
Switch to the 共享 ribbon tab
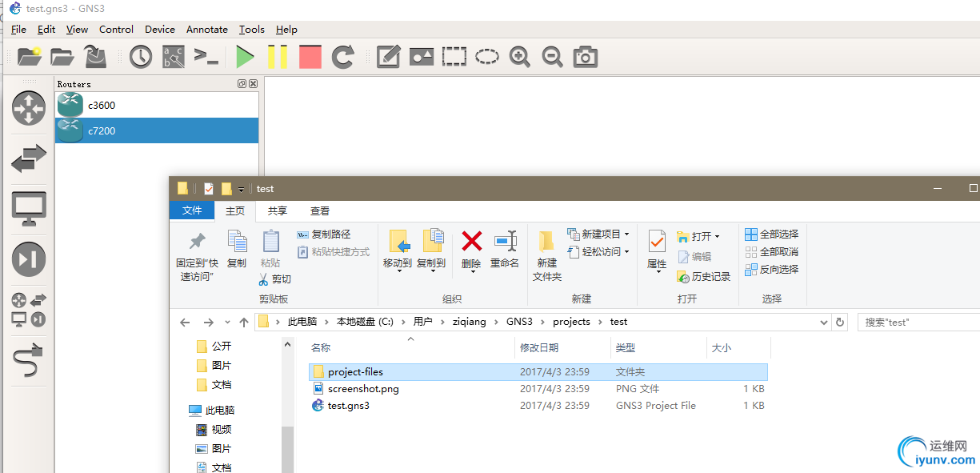click(278, 210)
